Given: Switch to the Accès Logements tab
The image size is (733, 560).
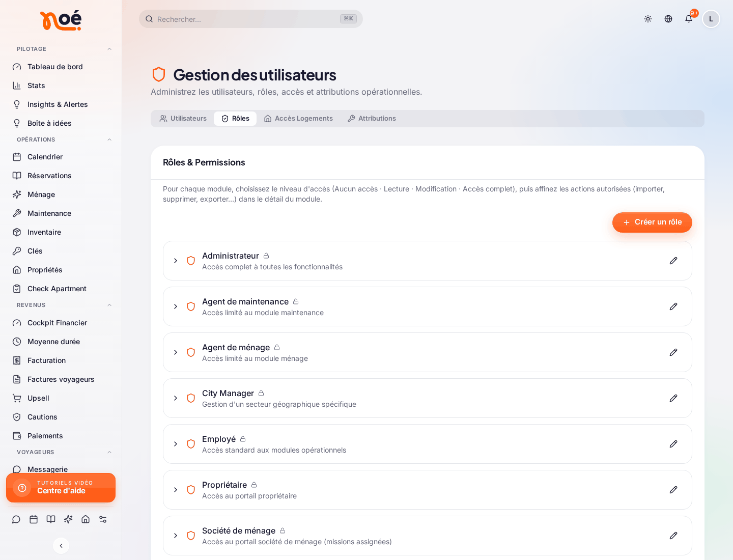Looking at the screenshot, I should click(x=298, y=119).
